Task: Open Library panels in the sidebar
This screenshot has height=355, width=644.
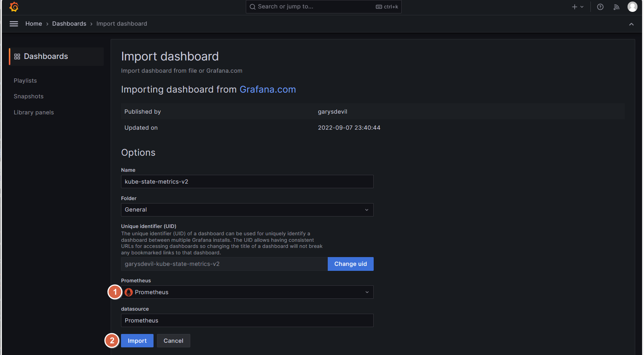Action: point(34,112)
